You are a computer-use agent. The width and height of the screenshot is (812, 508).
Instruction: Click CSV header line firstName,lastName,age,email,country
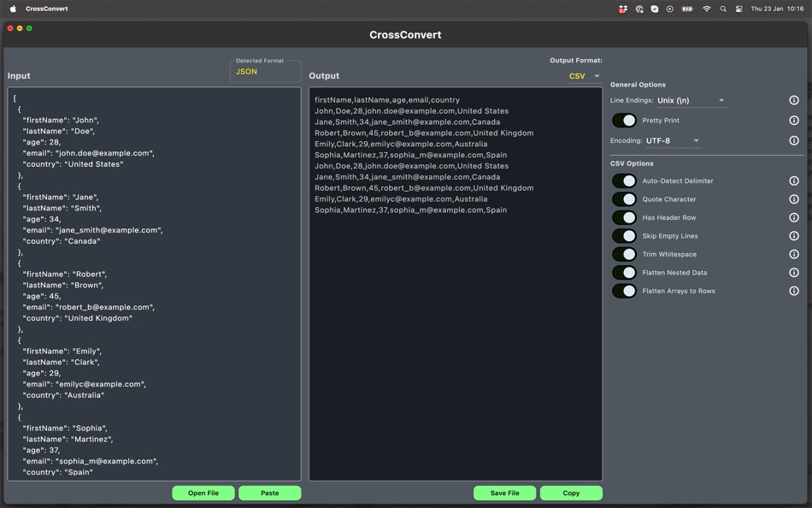tap(387, 100)
